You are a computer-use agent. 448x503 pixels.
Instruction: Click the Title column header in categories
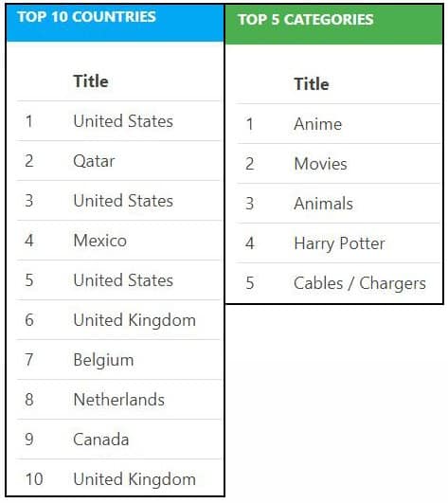click(x=312, y=84)
